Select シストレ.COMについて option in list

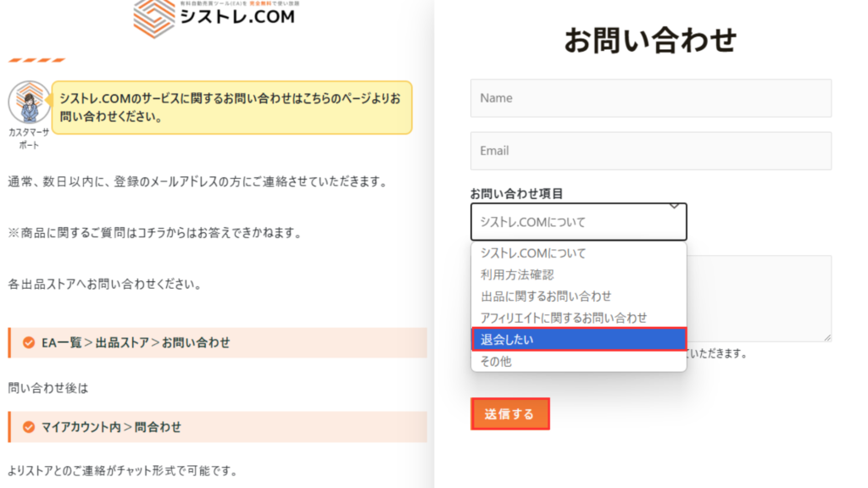578,252
